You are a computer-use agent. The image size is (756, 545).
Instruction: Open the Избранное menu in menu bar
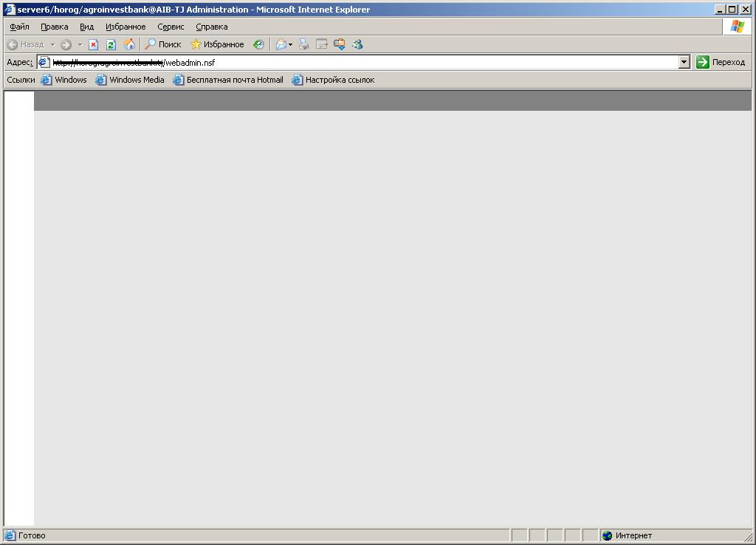click(126, 27)
